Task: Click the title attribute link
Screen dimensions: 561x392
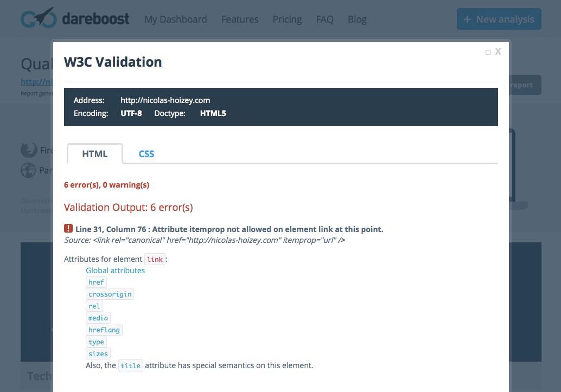Action: 131,366
